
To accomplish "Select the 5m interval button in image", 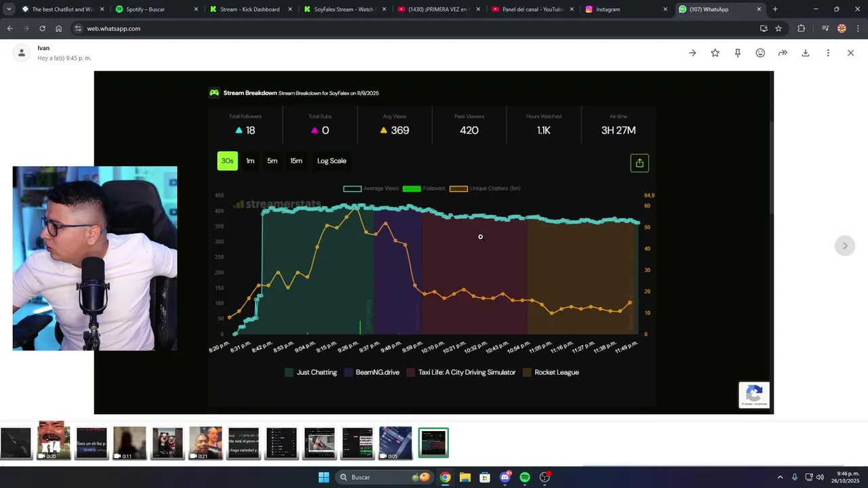I will point(272,161).
